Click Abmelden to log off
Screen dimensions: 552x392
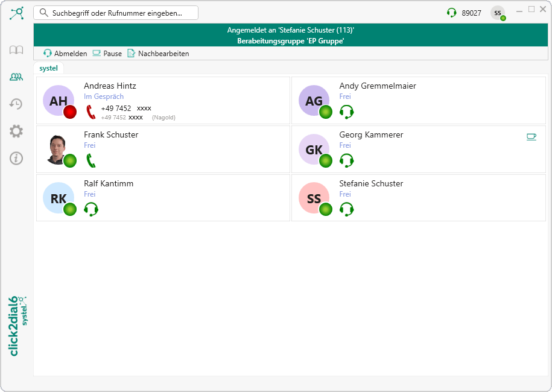65,54
